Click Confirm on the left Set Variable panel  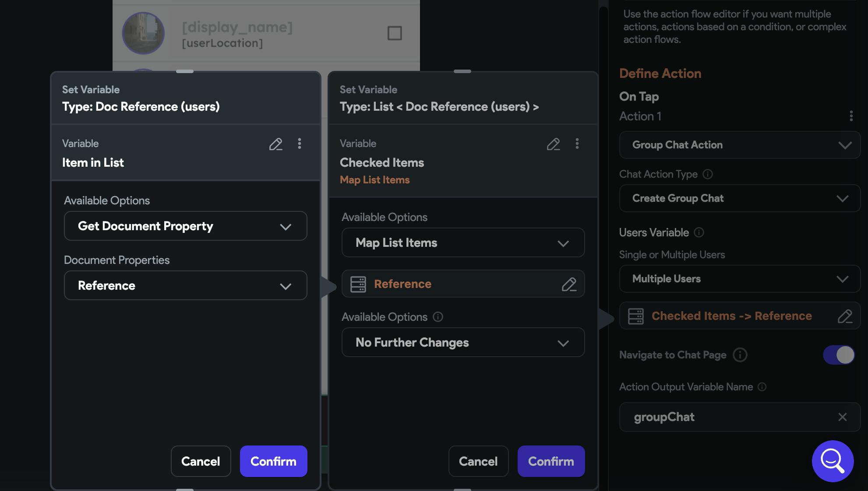[x=273, y=461]
